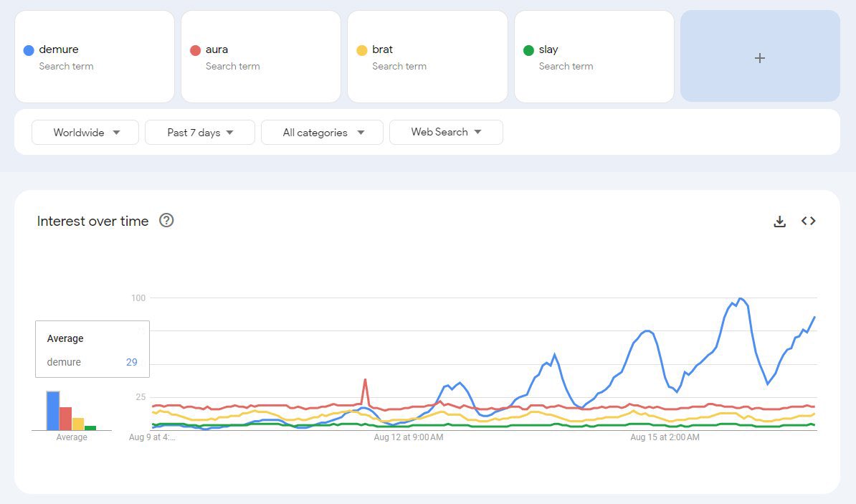
Task: Click the Aug 15 at 2:00 AM axis label
Action: pyautogui.click(x=665, y=437)
